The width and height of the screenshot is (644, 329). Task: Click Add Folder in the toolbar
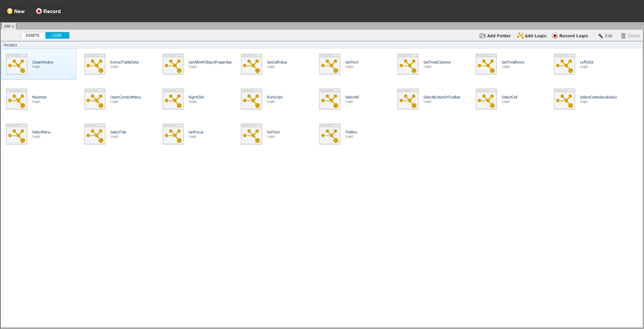click(495, 36)
